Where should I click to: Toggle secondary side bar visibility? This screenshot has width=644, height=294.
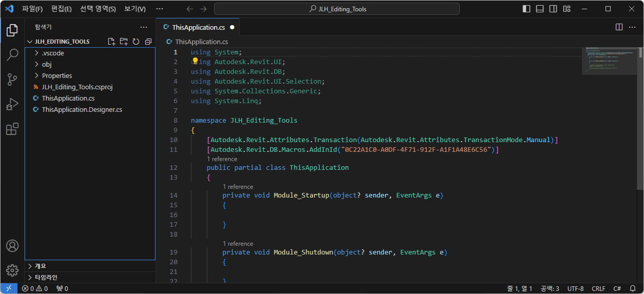pos(553,9)
